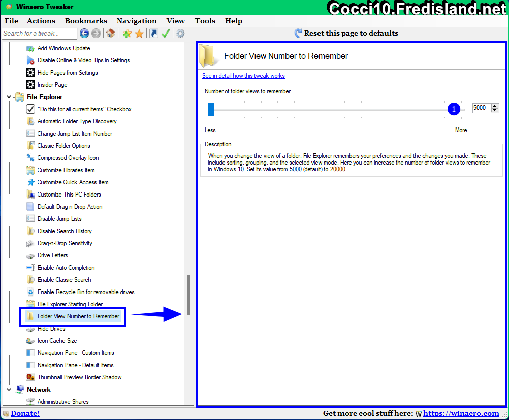Open the Navigation menu

coord(137,21)
